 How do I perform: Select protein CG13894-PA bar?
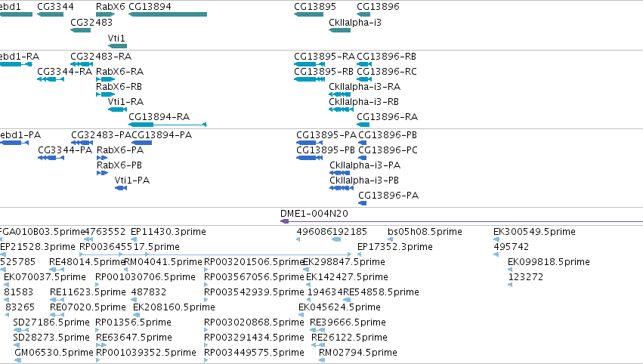click(x=141, y=143)
